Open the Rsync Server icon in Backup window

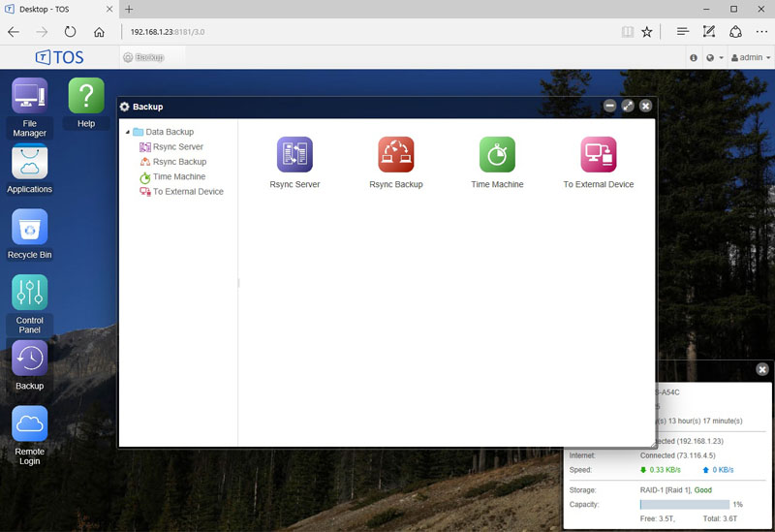[x=294, y=155]
